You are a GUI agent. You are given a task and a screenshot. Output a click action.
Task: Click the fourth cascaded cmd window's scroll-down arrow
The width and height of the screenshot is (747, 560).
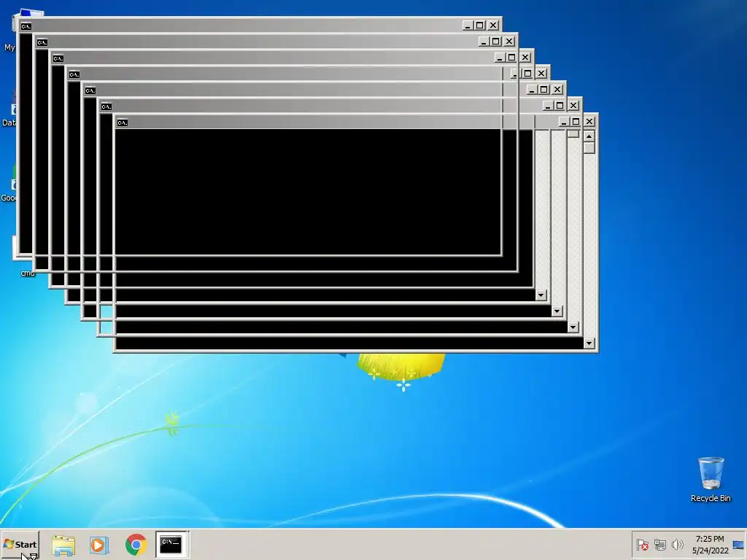pyautogui.click(x=541, y=295)
